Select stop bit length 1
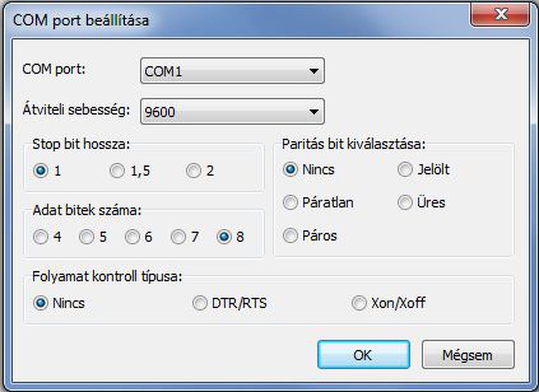Image resolution: width=539 pixels, height=392 pixels. click(x=41, y=171)
